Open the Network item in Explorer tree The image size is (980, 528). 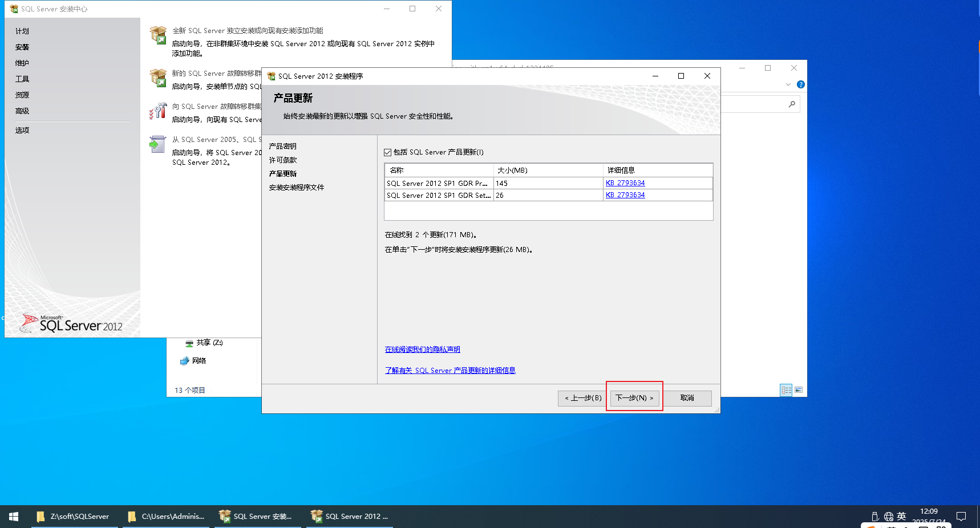point(193,361)
